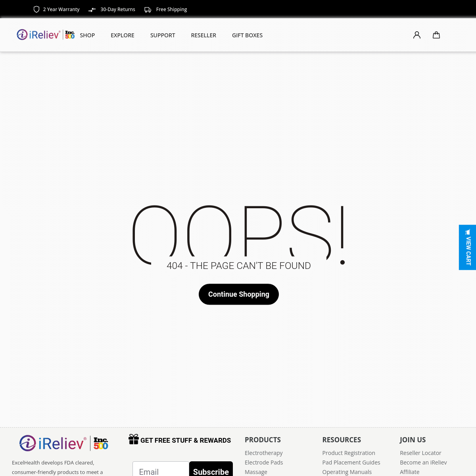Image resolution: width=476 pixels, height=476 pixels.
Task: Click the shipping truck icon
Action: (148, 10)
